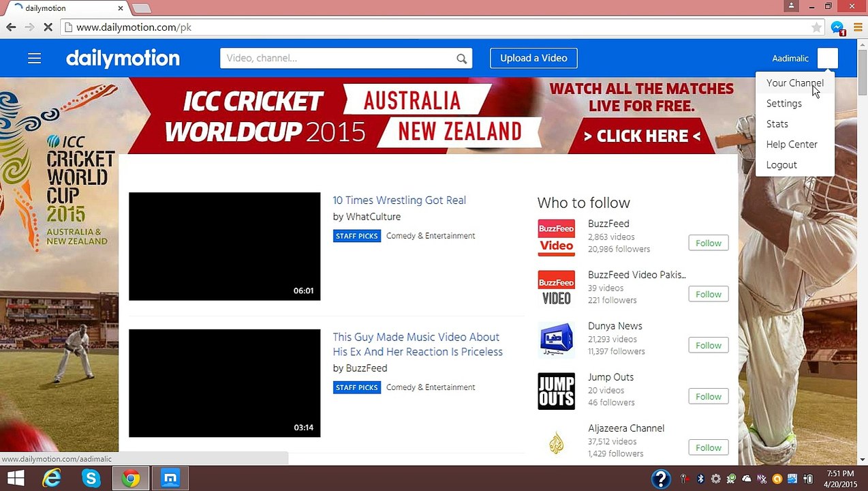Viewport: 868px width, 491px height.
Task: Open the Chrome menu icon
Action: tap(857, 27)
